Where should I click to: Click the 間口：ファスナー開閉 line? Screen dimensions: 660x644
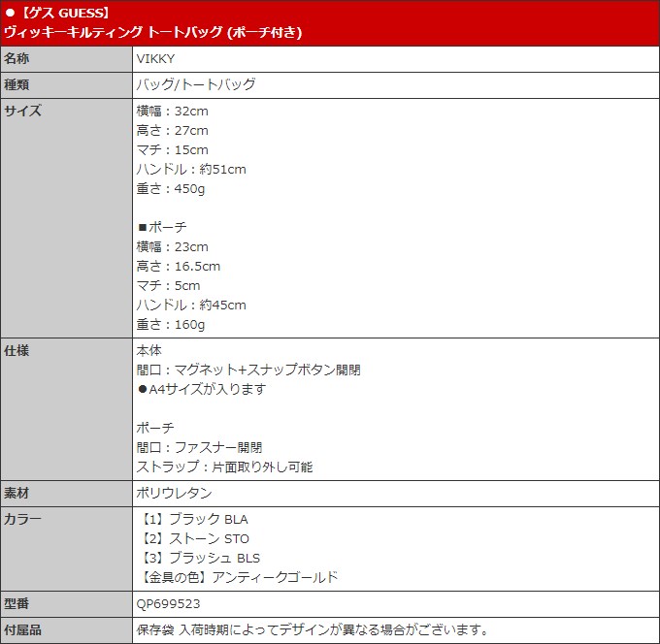pos(199,447)
